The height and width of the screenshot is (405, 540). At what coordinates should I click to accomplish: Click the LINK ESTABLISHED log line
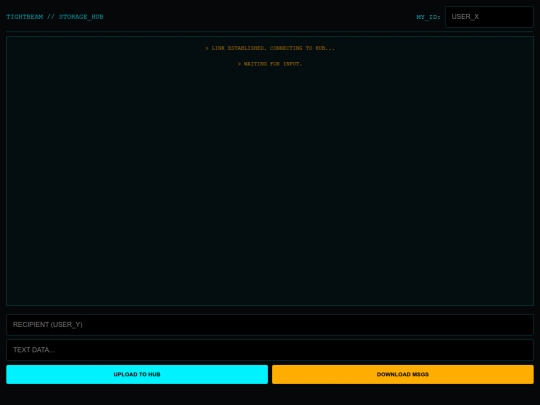[270, 48]
